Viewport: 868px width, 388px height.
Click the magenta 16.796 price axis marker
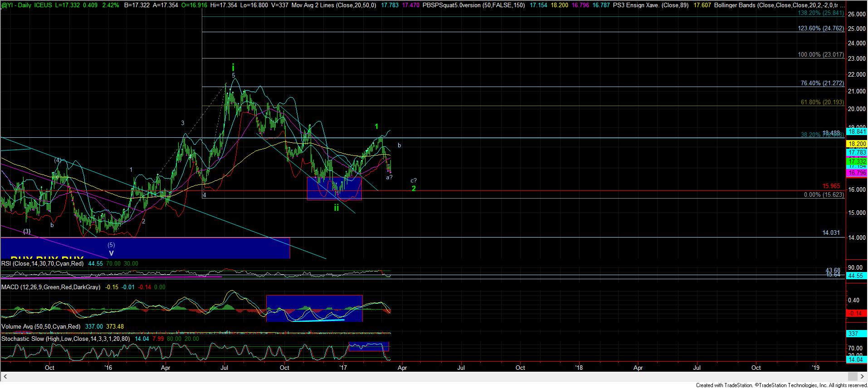(857, 173)
